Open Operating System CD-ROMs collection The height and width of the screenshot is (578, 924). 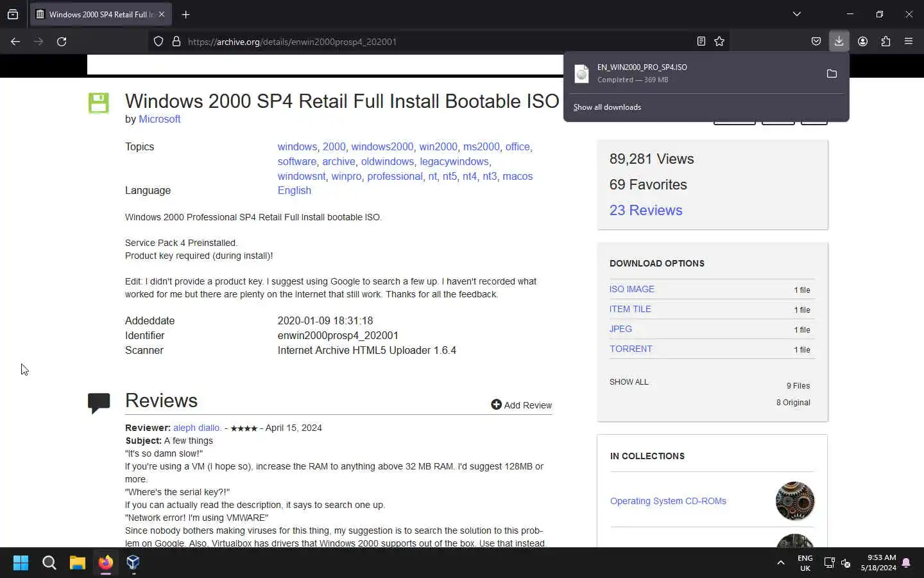668,502
